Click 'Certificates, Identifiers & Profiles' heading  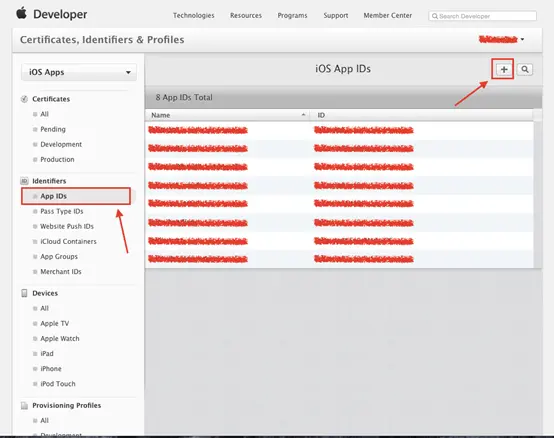pos(102,40)
